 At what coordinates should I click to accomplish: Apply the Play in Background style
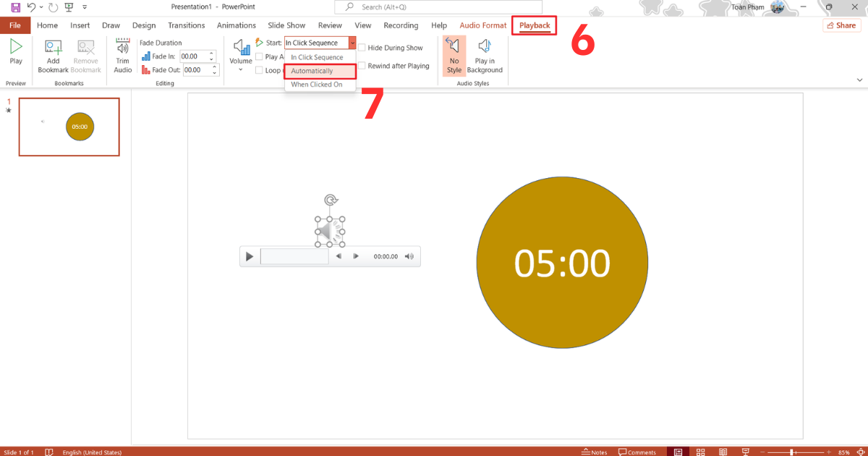pyautogui.click(x=485, y=56)
